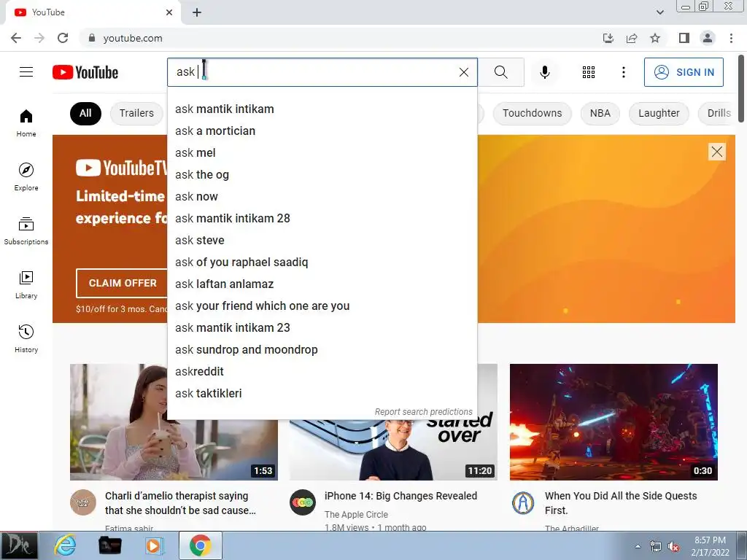The image size is (747, 560).
Task: Select the All filter chip
Action: coord(85,113)
